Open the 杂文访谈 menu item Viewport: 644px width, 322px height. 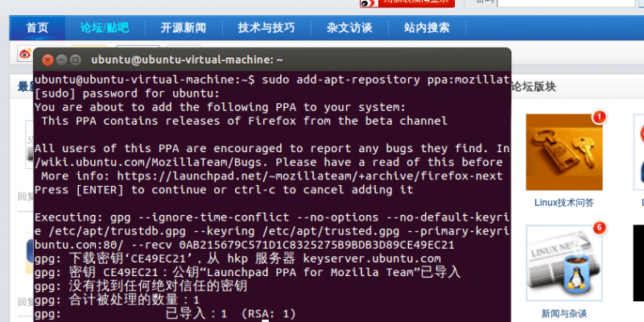pos(349,28)
